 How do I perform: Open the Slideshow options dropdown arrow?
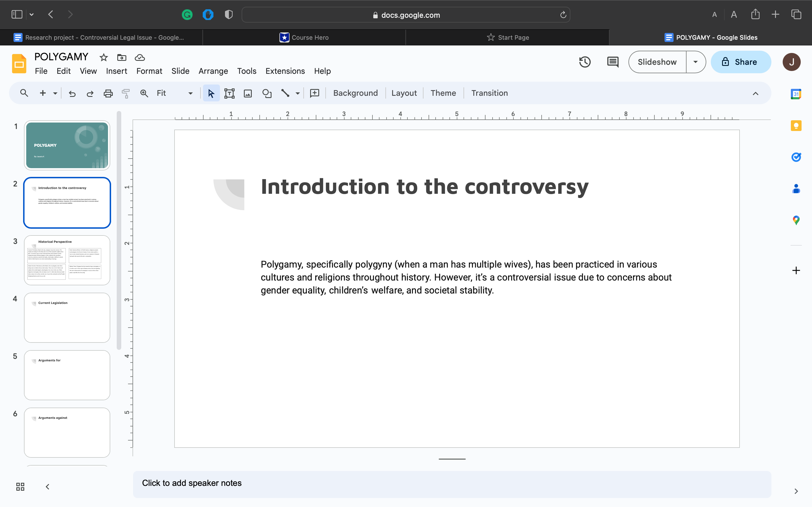696,62
